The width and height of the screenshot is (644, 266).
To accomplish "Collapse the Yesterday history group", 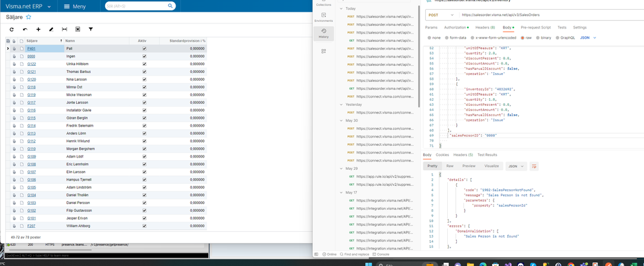I will pyautogui.click(x=341, y=105).
